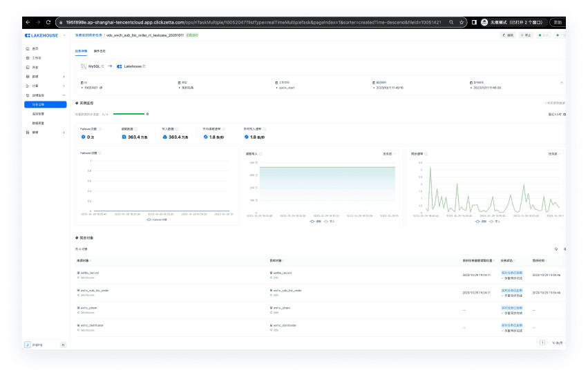The width and height of the screenshot is (588, 377).
Task: Click the 编辑 edit button
Action: click(x=508, y=35)
